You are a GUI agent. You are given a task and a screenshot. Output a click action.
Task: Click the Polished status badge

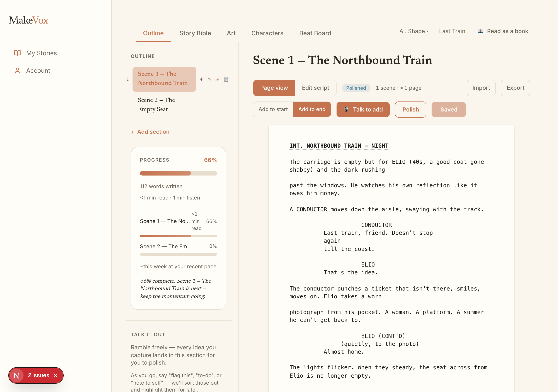(x=356, y=88)
